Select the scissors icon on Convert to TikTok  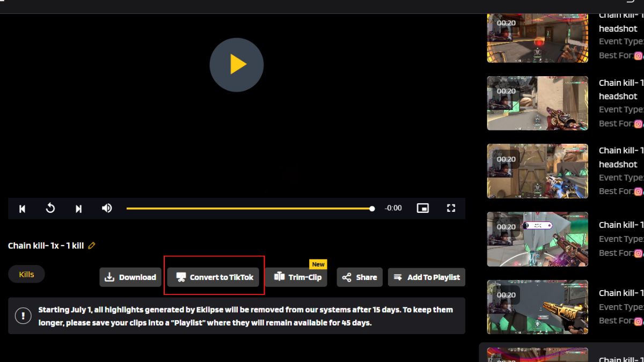coord(182,277)
